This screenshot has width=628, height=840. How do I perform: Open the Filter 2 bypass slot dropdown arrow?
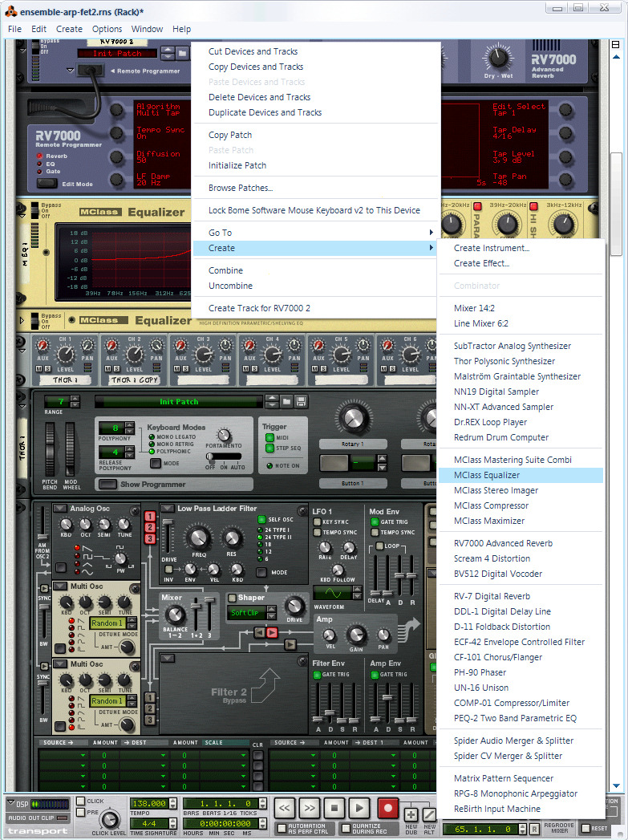click(167, 659)
